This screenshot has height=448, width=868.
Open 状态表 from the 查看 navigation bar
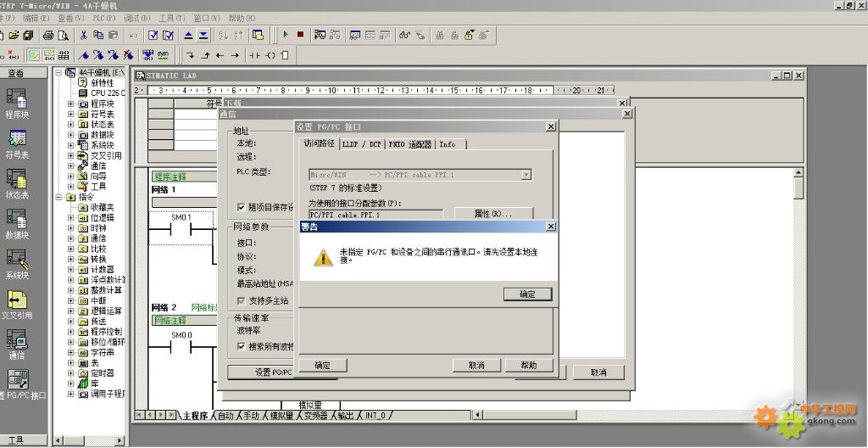coord(17,184)
